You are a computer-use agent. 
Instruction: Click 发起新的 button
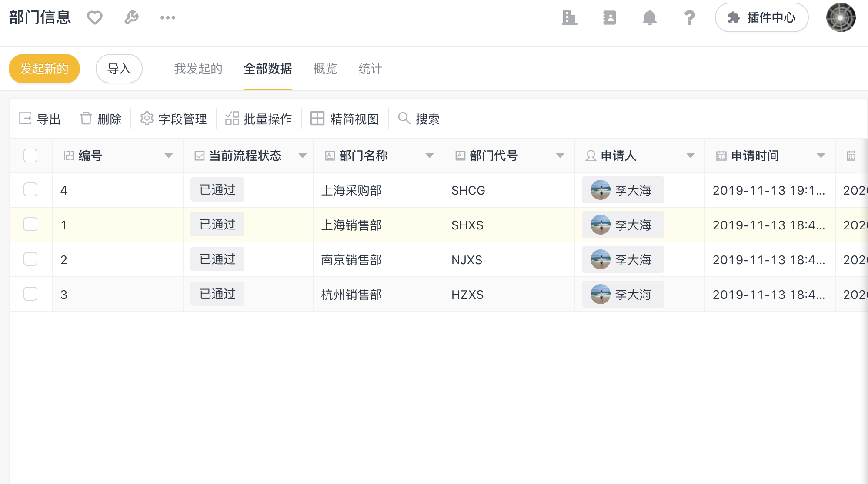point(44,69)
